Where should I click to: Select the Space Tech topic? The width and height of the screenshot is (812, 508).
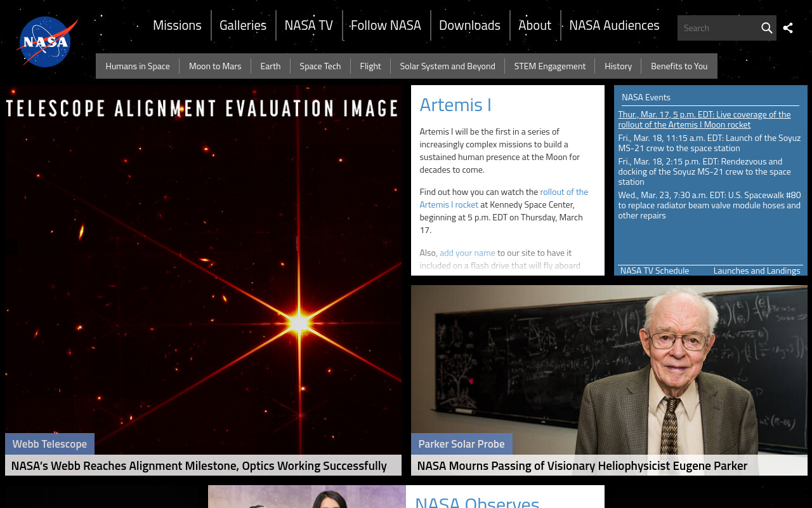pyautogui.click(x=320, y=66)
